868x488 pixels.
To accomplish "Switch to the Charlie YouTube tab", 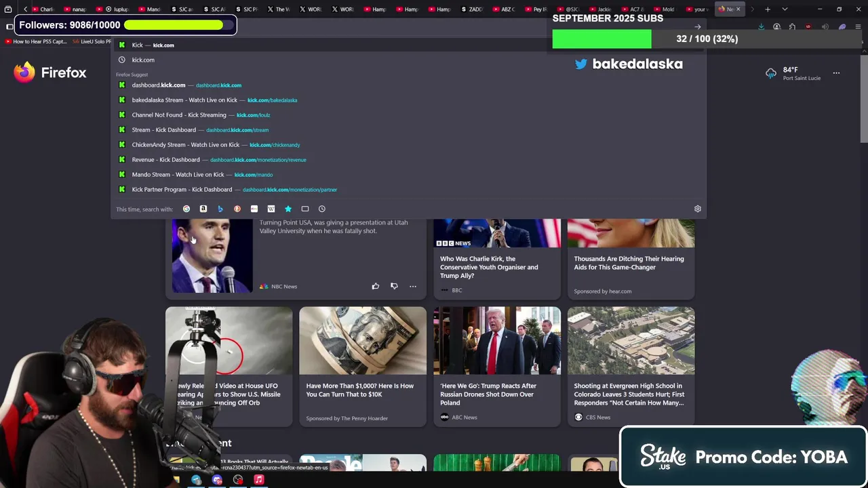I will [43, 9].
